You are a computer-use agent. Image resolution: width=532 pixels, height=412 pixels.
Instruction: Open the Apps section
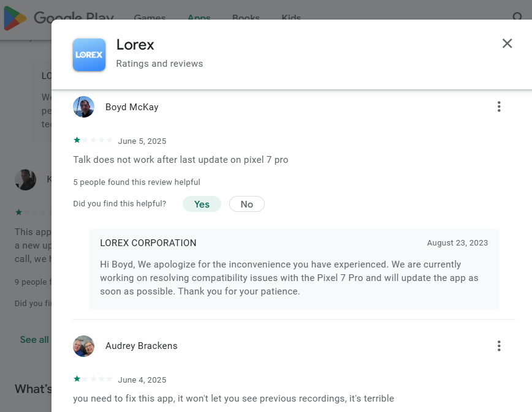point(199,18)
